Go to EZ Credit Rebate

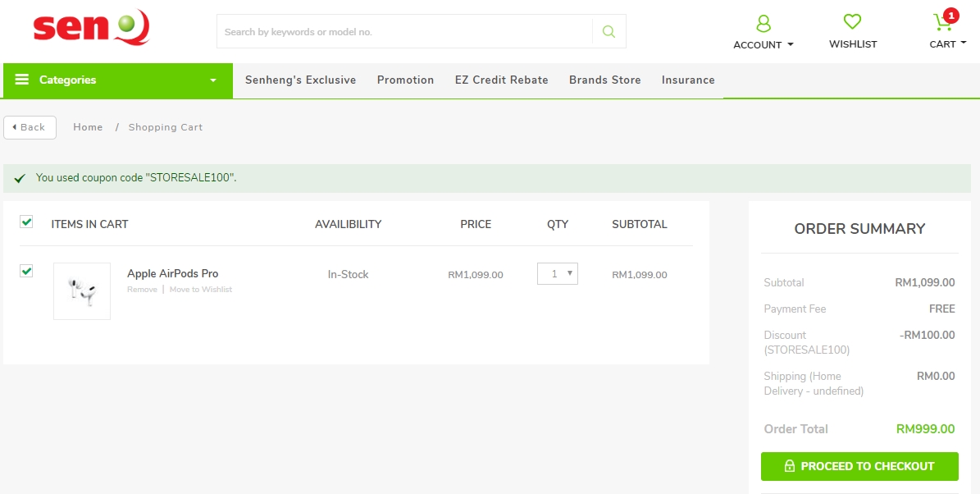(501, 80)
